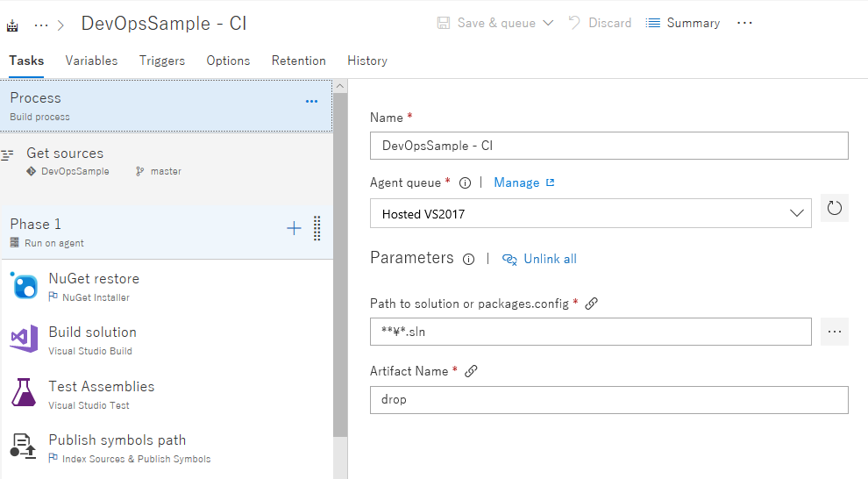
Task: Click the DevOpsSample - CI title
Action: pos(164,24)
